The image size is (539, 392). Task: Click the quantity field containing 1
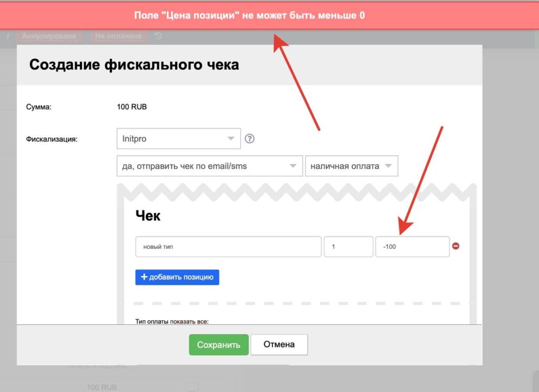click(x=348, y=246)
